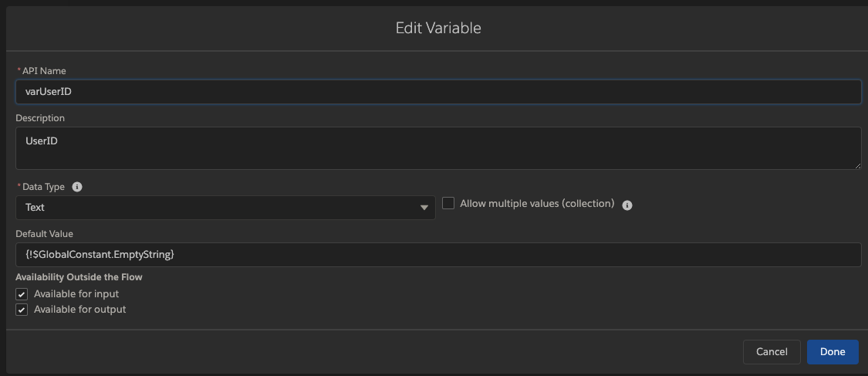The image size is (868, 376).
Task: Click the Default Value field label
Action: (x=44, y=234)
